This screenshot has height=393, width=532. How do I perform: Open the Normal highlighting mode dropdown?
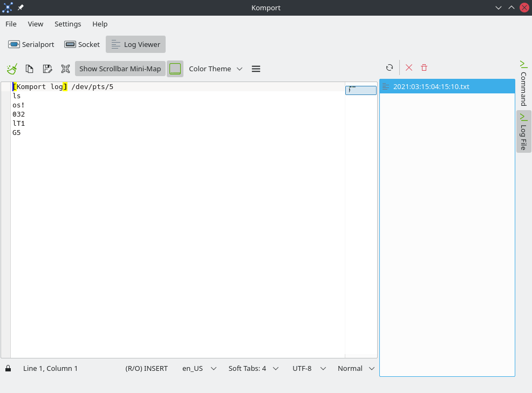(x=356, y=369)
